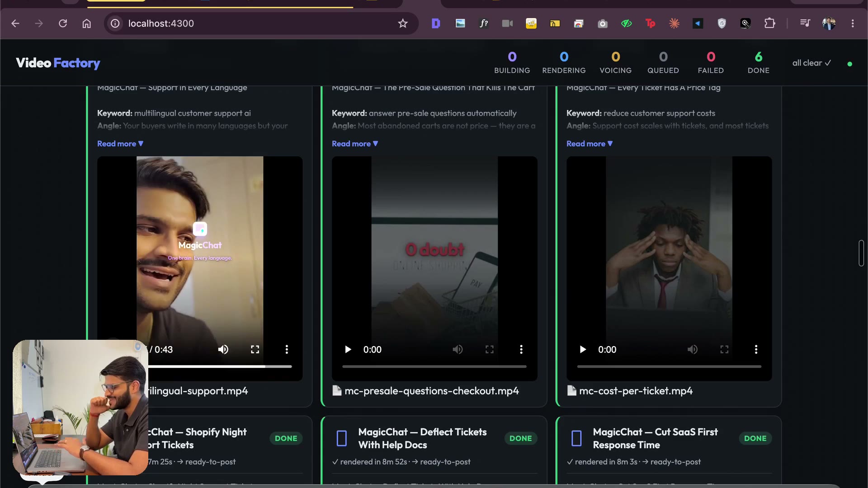
Task: Click the browser forward arrow
Action: pos(39,23)
